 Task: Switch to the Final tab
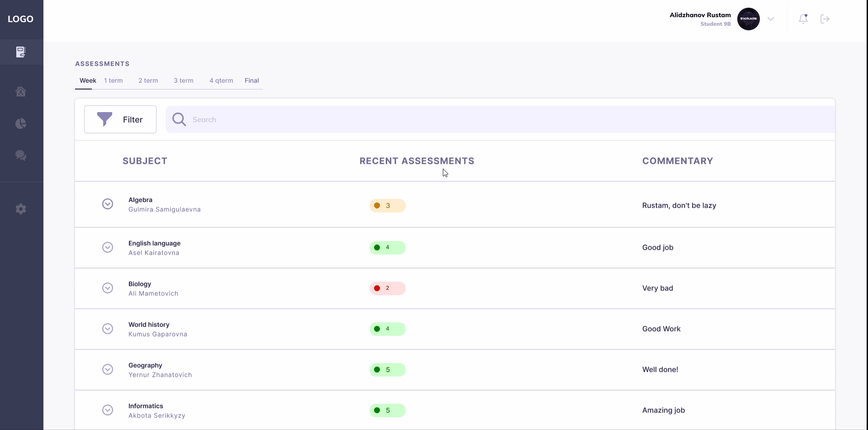coord(252,80)
